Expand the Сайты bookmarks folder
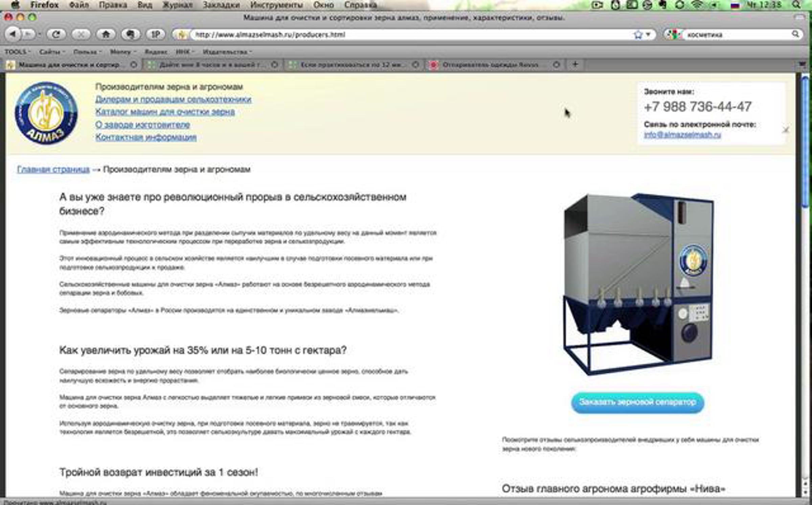The image size is (812, 505). point(52,52)
